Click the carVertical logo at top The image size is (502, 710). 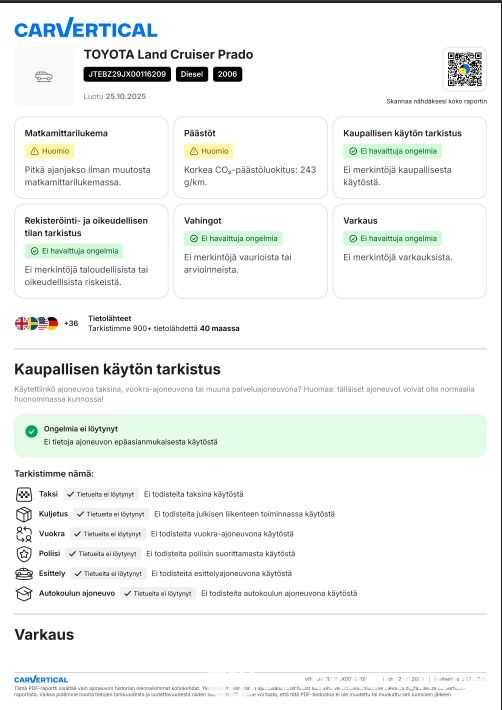click(86, 28)
